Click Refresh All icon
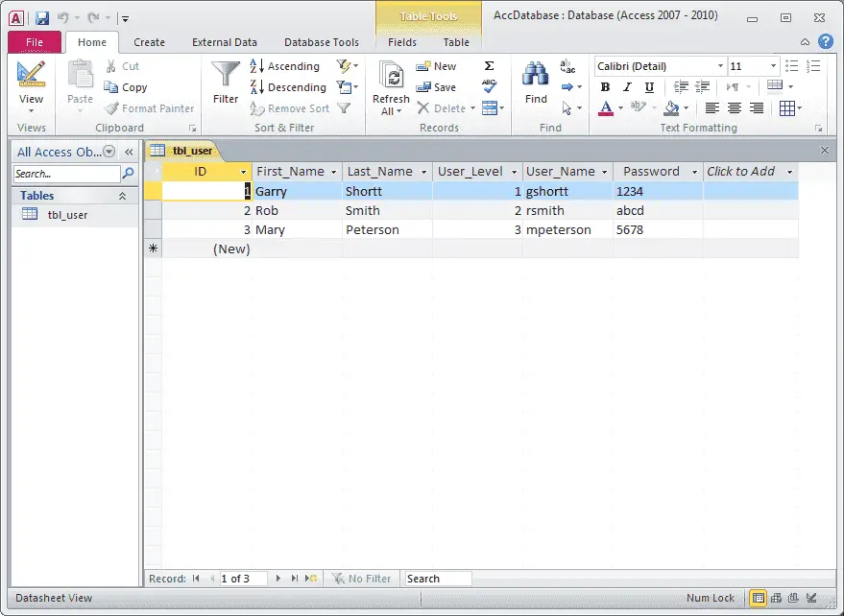The image size is (844, 616). 392,75
